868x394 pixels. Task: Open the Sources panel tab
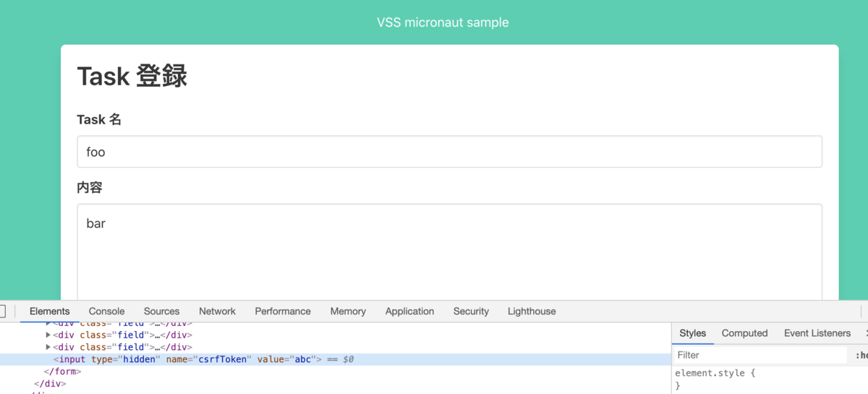pos(161,312)
